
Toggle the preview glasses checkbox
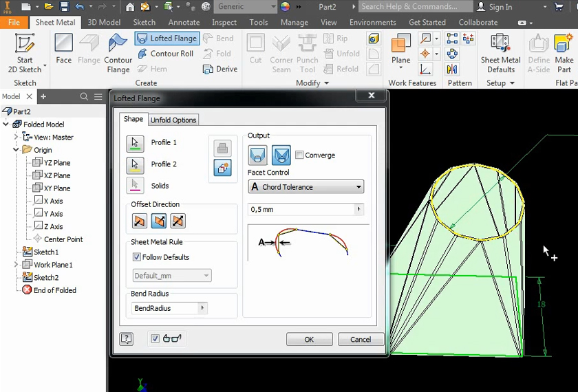click(x=156, y=338)
